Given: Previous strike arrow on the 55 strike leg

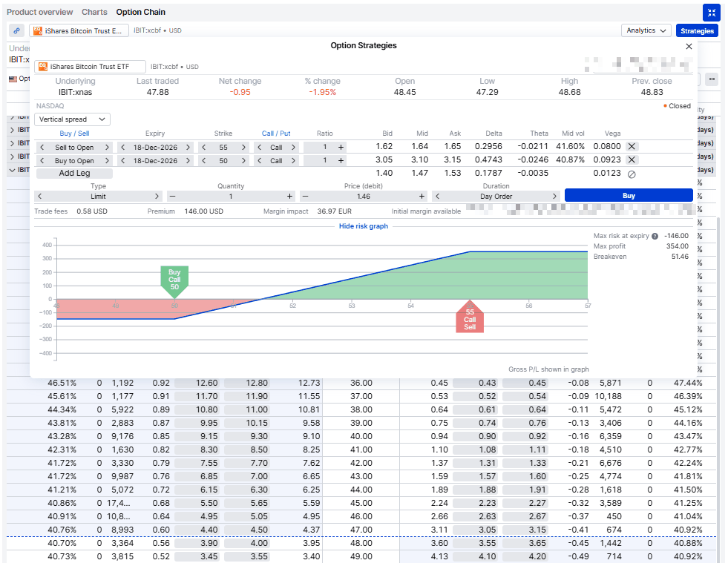Looking at the screenshot, I should [204, 147].
